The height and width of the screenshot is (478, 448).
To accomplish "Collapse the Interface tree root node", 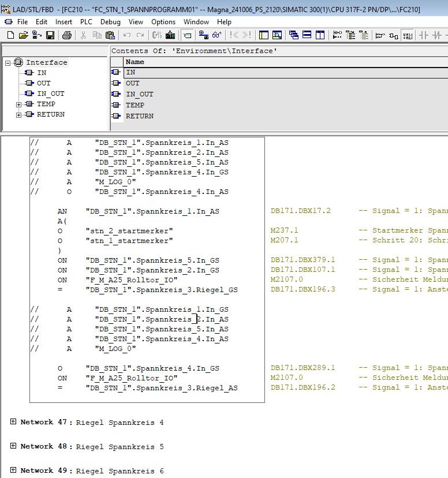I will pos(8,63).
